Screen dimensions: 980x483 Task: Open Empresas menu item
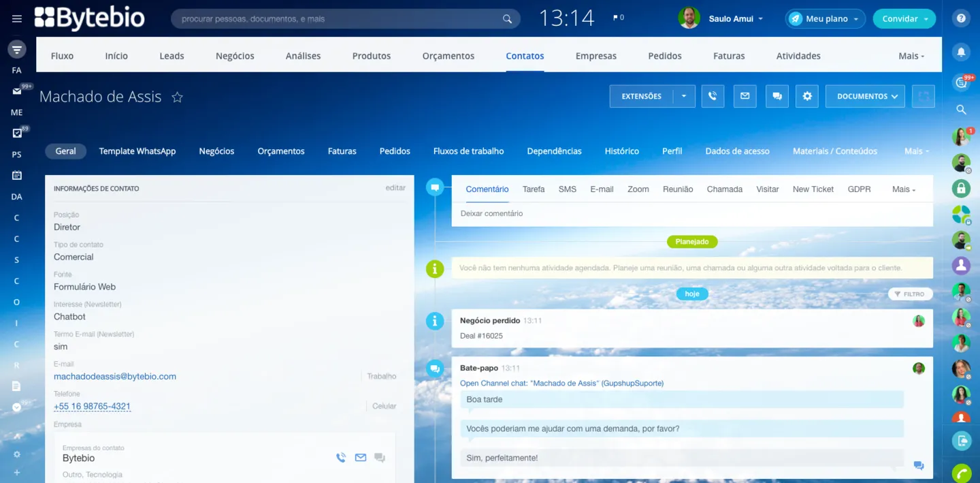coord(595,56)
